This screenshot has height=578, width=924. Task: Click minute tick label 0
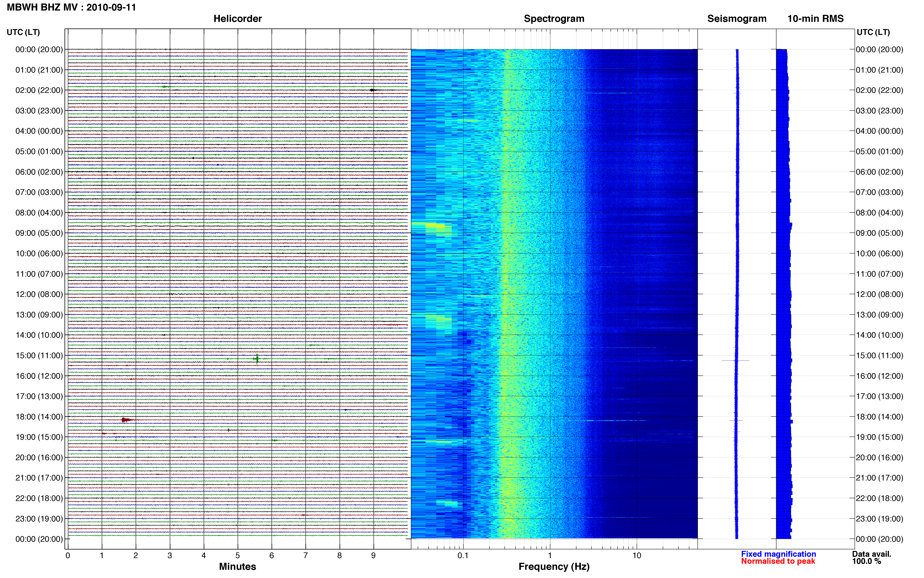[68, 555]
